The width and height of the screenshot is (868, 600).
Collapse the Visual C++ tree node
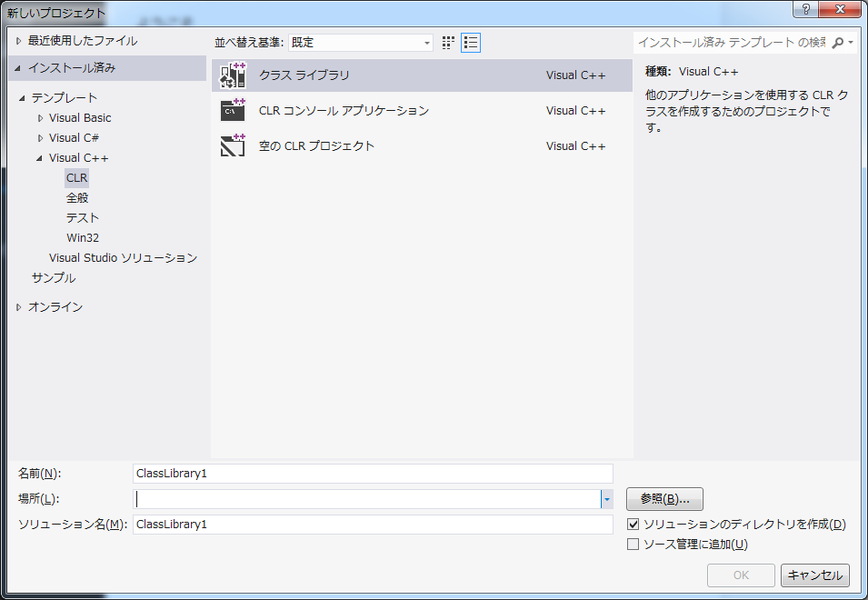click(40, 158)
